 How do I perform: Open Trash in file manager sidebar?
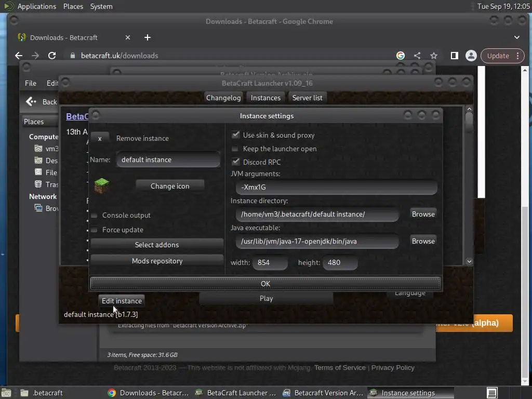click(46, 184)
